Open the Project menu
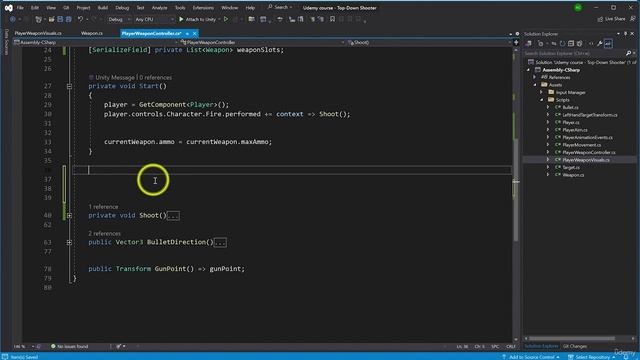The height and width of the screenshot is (360, 640). [83, 8]
